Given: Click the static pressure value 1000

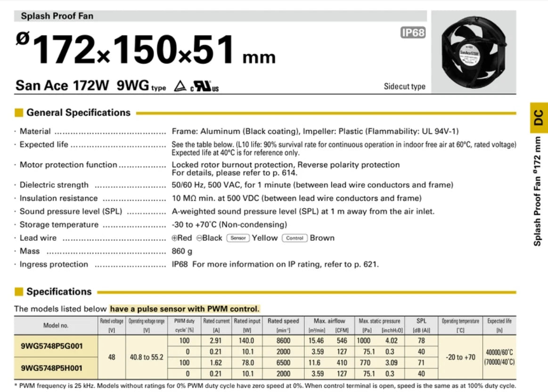Looking at the screenshot, I should [x=363, y=341].
